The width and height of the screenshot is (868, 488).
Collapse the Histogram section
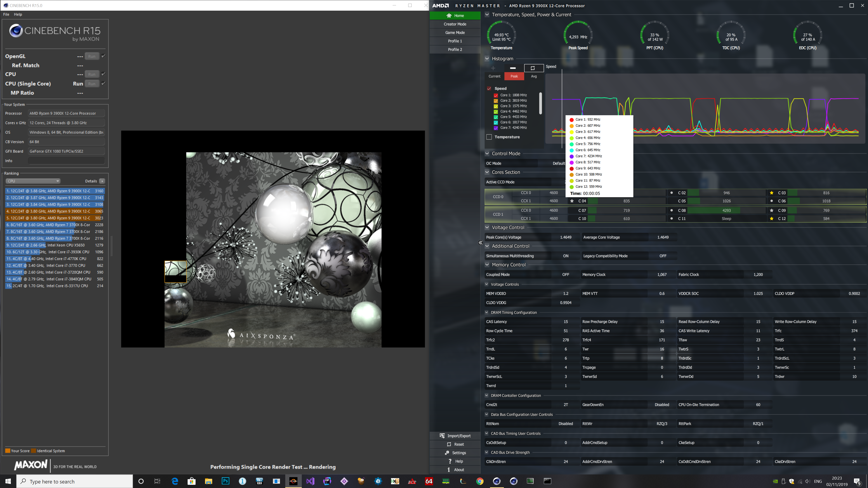click(x=487, y=59)
